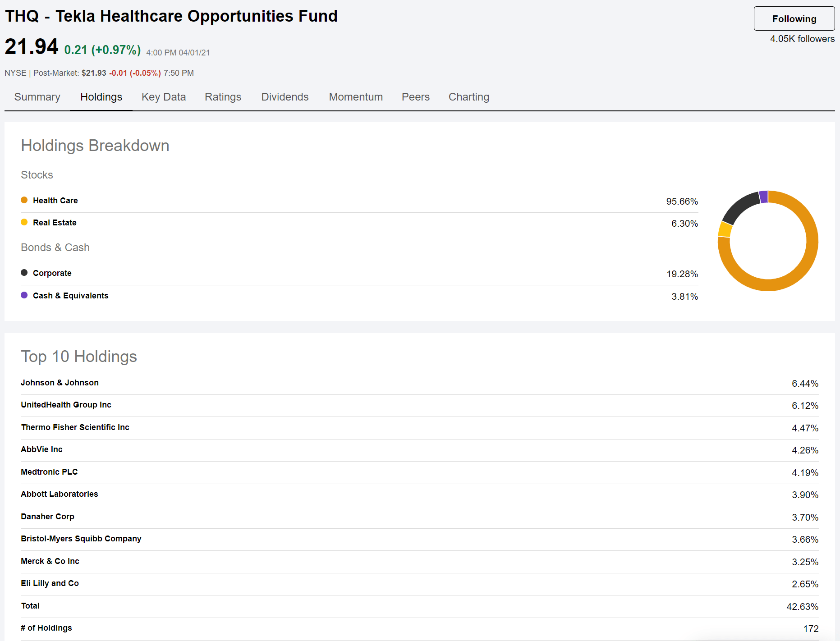Open the Ratings tab
This screenshot has height=641, width=840.
[223, 97]
